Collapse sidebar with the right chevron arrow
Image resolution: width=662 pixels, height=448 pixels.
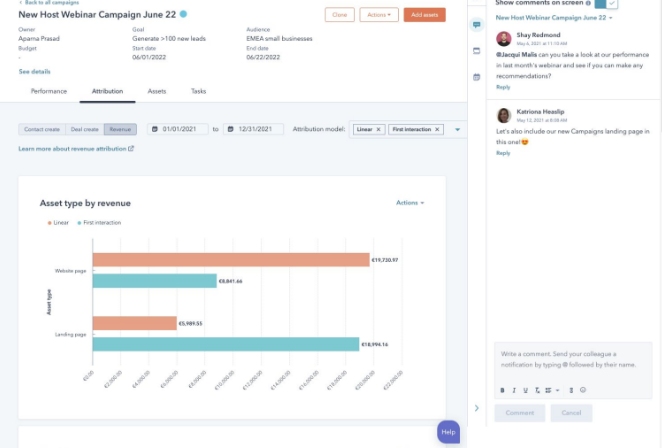(477, 408)
